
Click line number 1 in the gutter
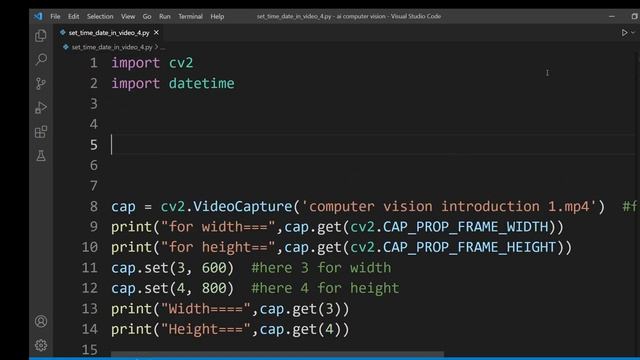94,63
